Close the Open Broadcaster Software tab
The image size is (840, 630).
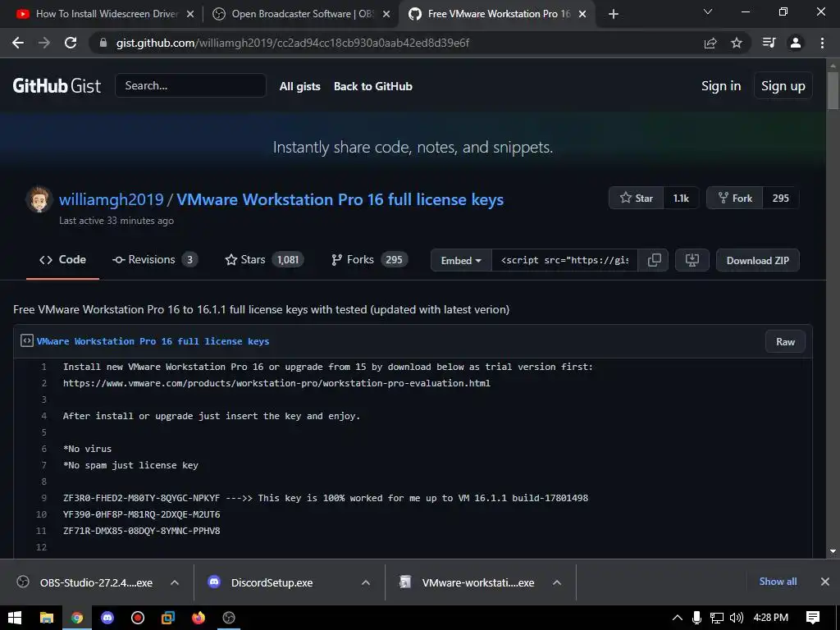point(386,14)
